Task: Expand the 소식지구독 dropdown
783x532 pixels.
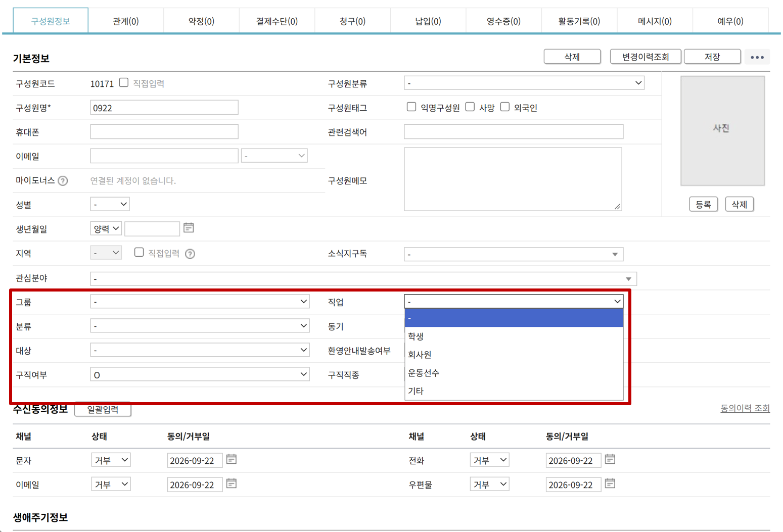Action: click(514, 254)
